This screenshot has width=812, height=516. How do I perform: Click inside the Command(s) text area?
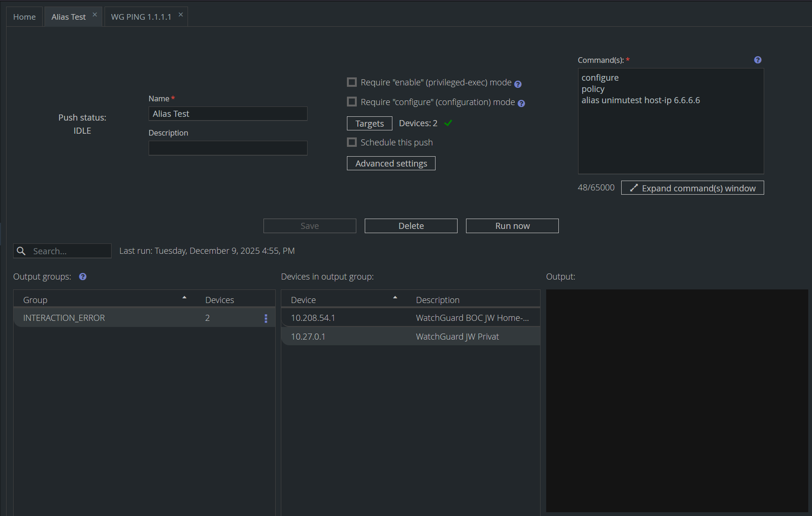click(x=671, y=121)
